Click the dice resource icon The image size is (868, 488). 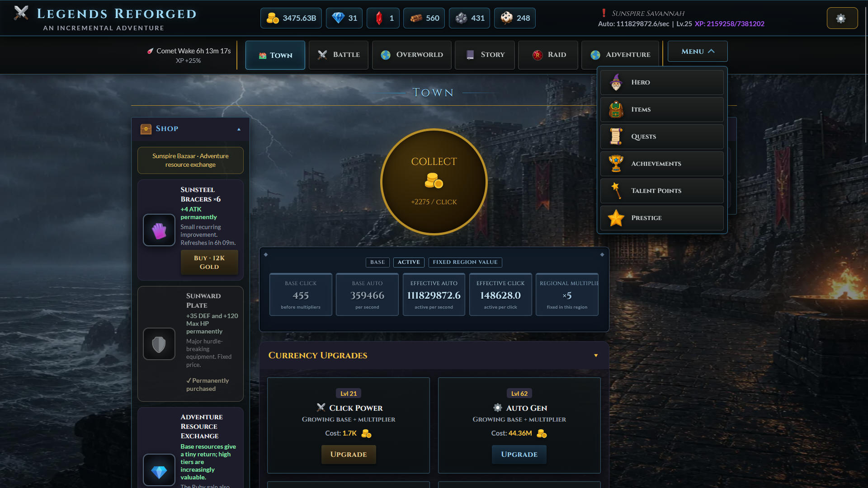pyautogui.click(x=507, y=18)
